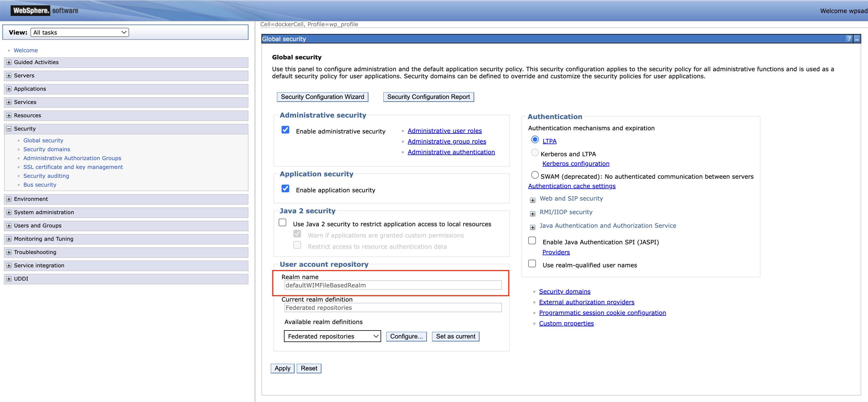Expand the Guided Activities plus icon

point(9,62)
